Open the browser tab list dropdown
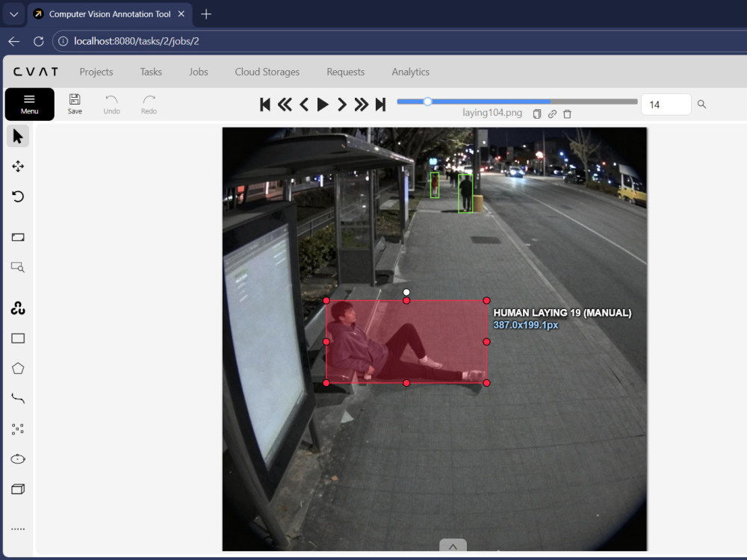 [x=13, y=14]
